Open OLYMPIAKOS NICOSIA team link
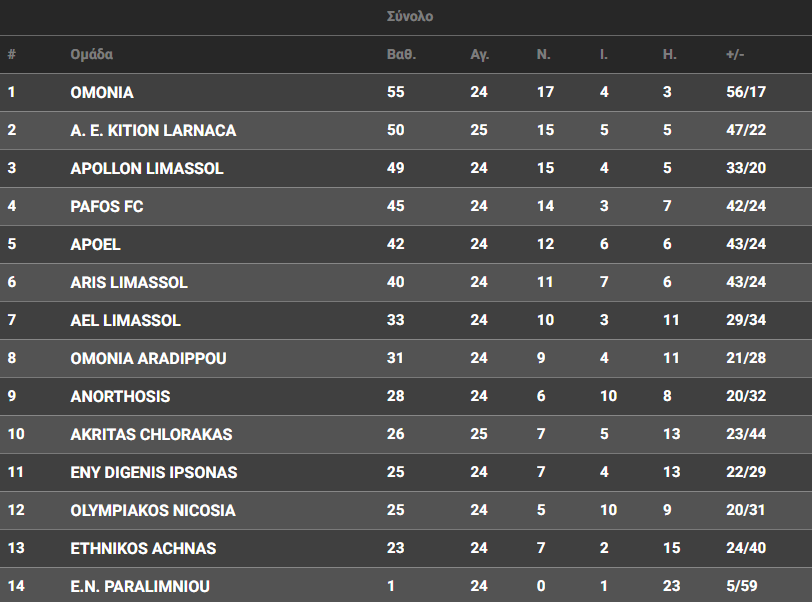Screen dimensions: 812x602 pyautogui.click(x=153, y=511)
